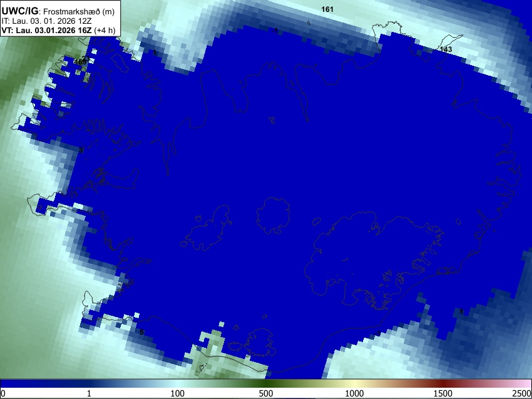
Task: Click the 'IT: Lau. 03. 01. 2026 12Z' line
Action: pos(46,21)
